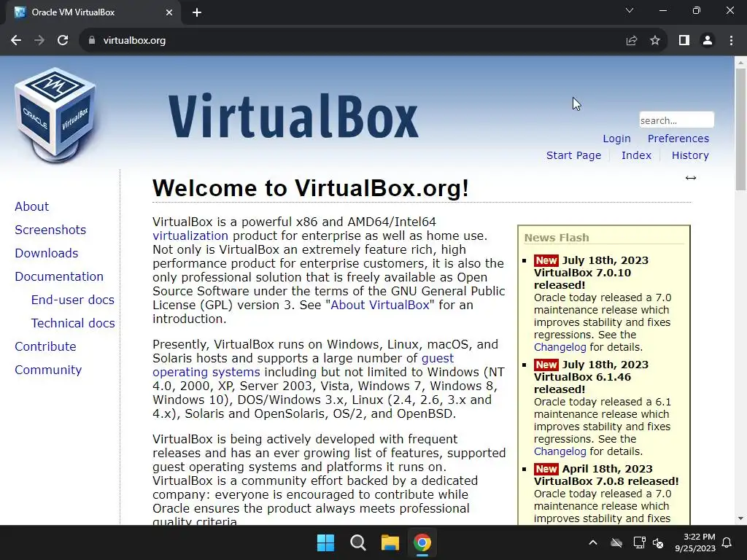This screenshot has height=560, width=747.
Task: Click the scrollbar up arrow
Action: pyautogui.click(x=740, y=62)
